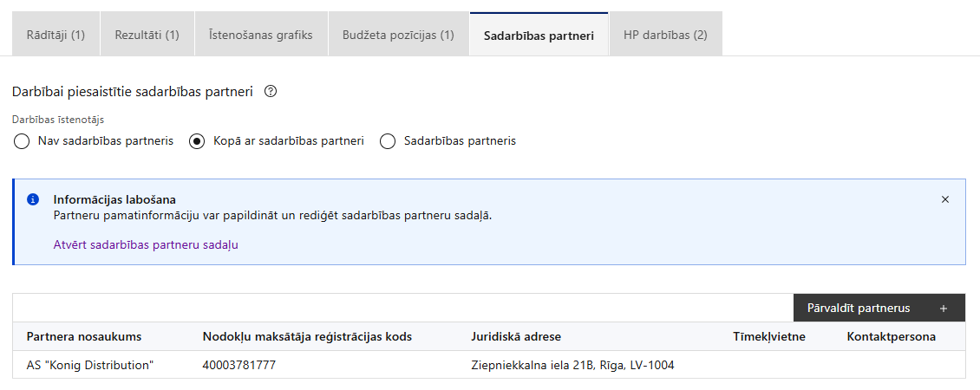Open the Rādītāji (1) tab
This screenshot has height=390, width=980.
56,35
